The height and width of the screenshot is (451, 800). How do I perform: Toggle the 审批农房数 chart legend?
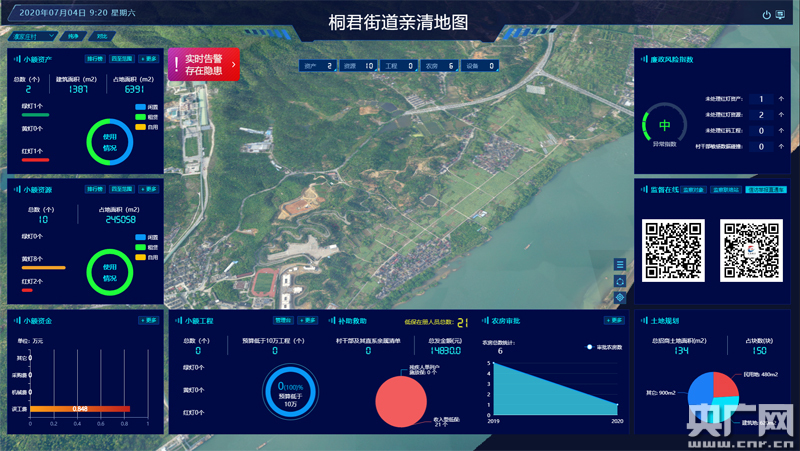[x=604, y=347]
